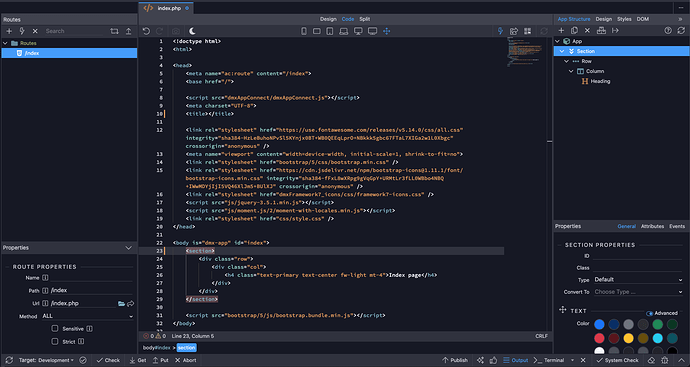Image resolution: width=690 pixels, height=367 pixels.
Task: Select the desktop monitor preview icon
Action: (x=358, y=31)
